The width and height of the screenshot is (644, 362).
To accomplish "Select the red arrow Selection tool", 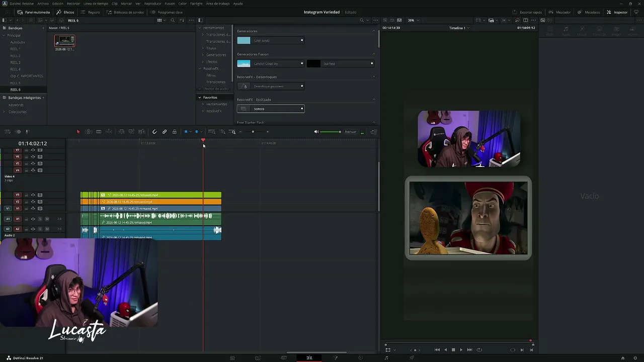I will [x=78, y=132].
